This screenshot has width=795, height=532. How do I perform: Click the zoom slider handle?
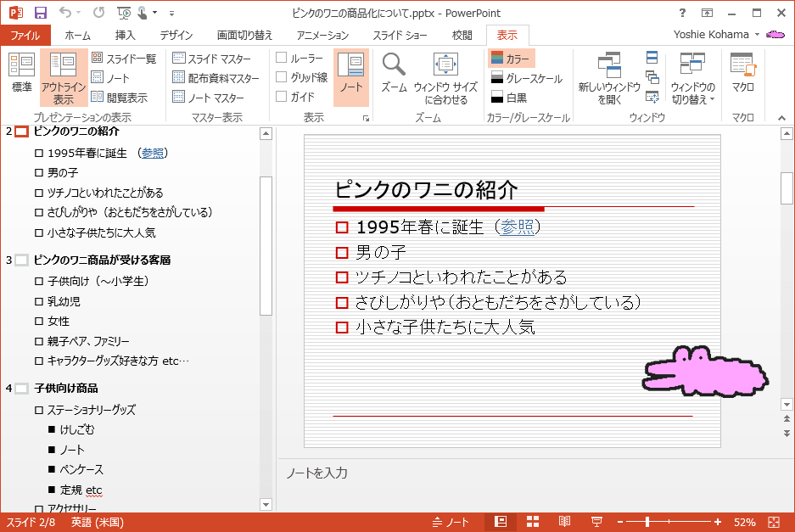coord(647,522)
